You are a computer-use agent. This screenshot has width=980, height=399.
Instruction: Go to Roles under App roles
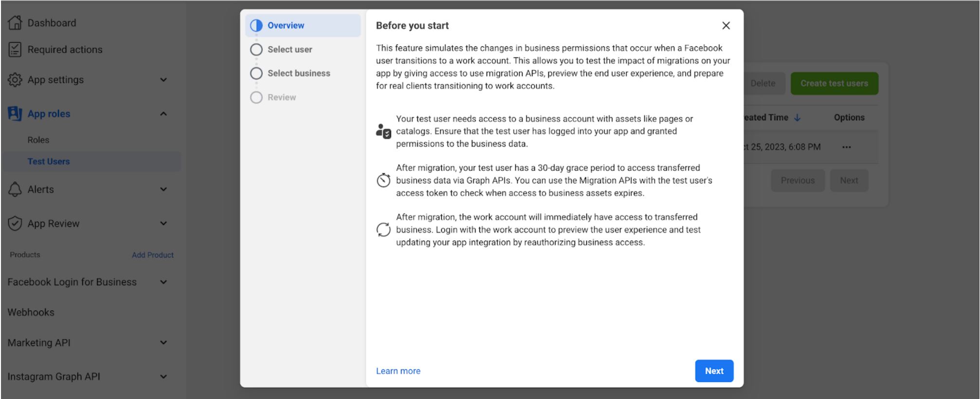(38, 140)
